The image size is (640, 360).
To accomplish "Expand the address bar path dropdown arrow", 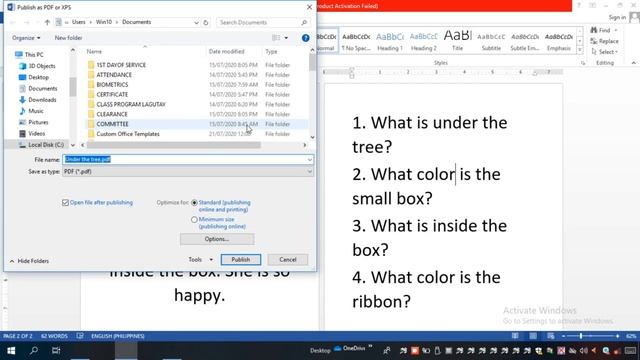I will pyautogui.click(x=196, y=22).
